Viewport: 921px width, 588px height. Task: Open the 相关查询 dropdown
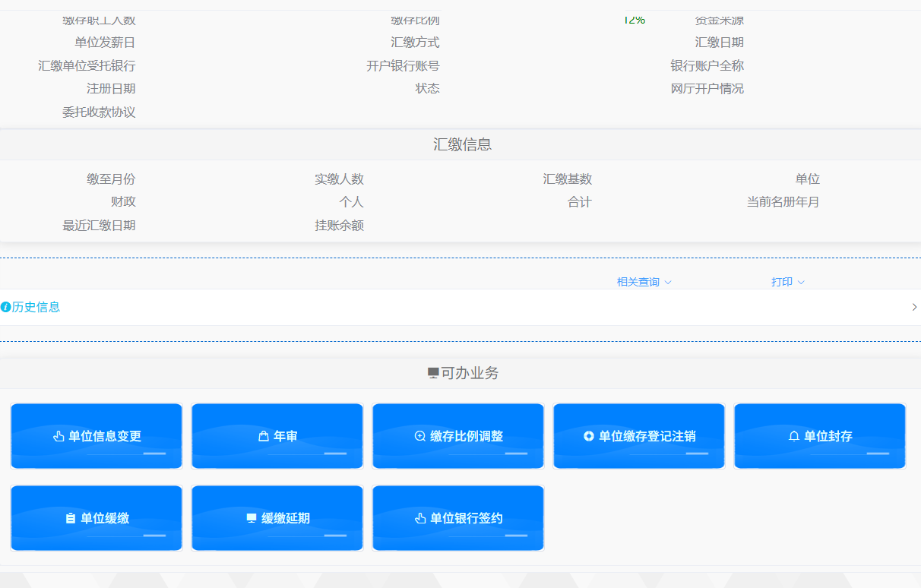(x=644, y=283)
